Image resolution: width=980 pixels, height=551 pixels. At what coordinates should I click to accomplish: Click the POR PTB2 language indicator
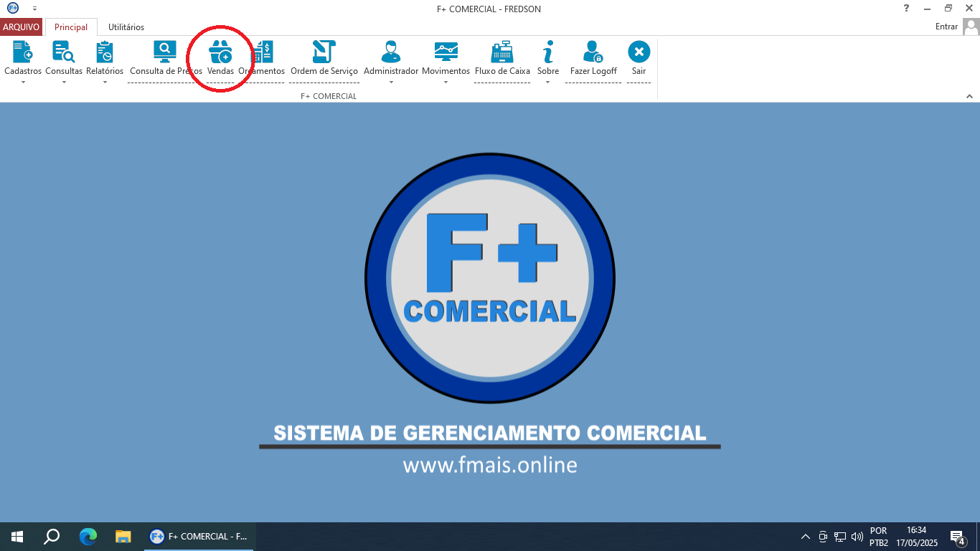pos(879,537)
